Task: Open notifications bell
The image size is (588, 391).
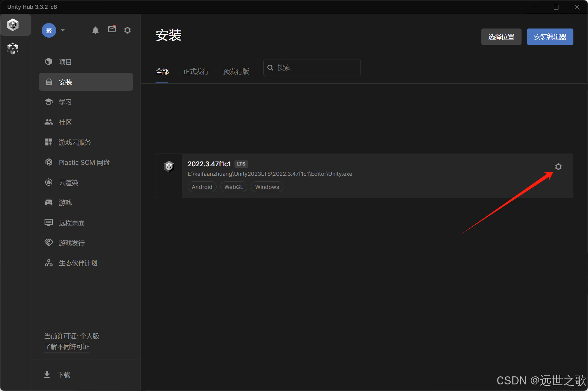Action: pyautogui.click(x=95, y=30)
